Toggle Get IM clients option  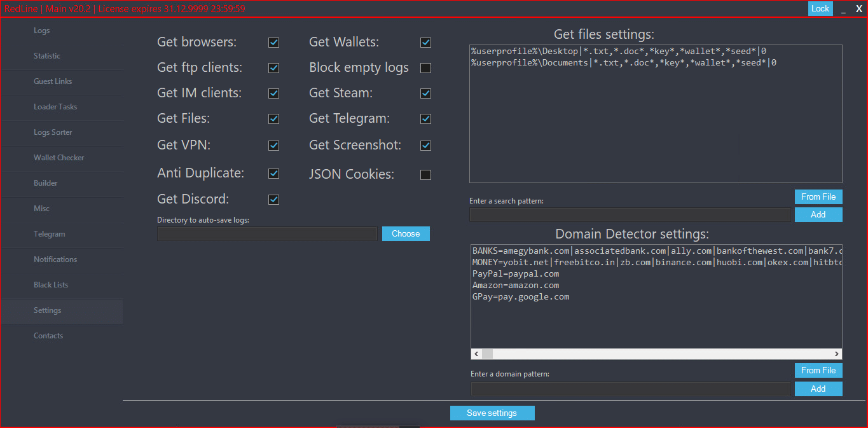tap(273, 93)
